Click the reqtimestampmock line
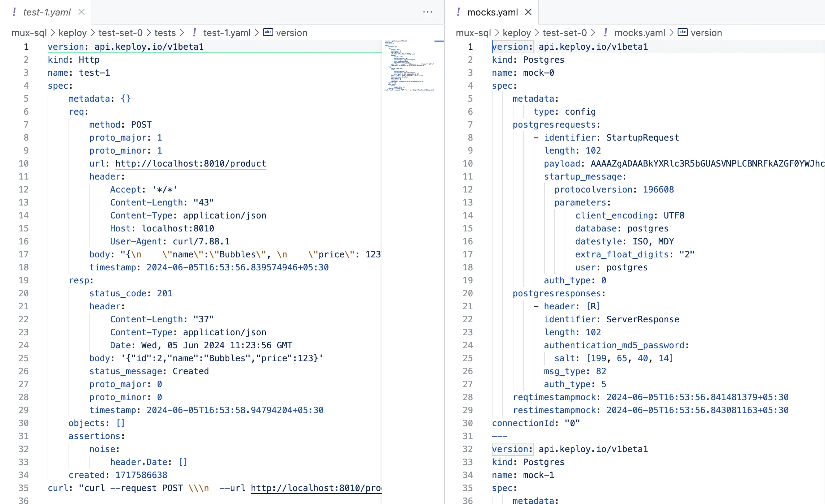 coord(651,397)
